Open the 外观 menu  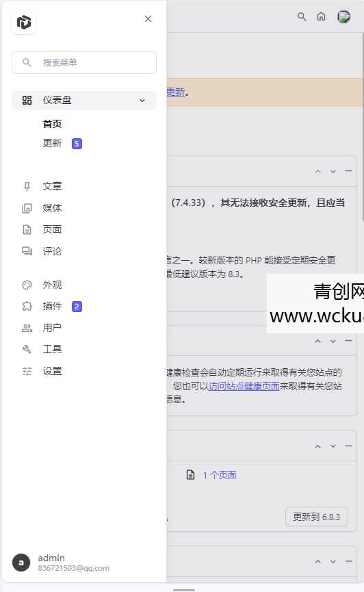tap(52, 285)
